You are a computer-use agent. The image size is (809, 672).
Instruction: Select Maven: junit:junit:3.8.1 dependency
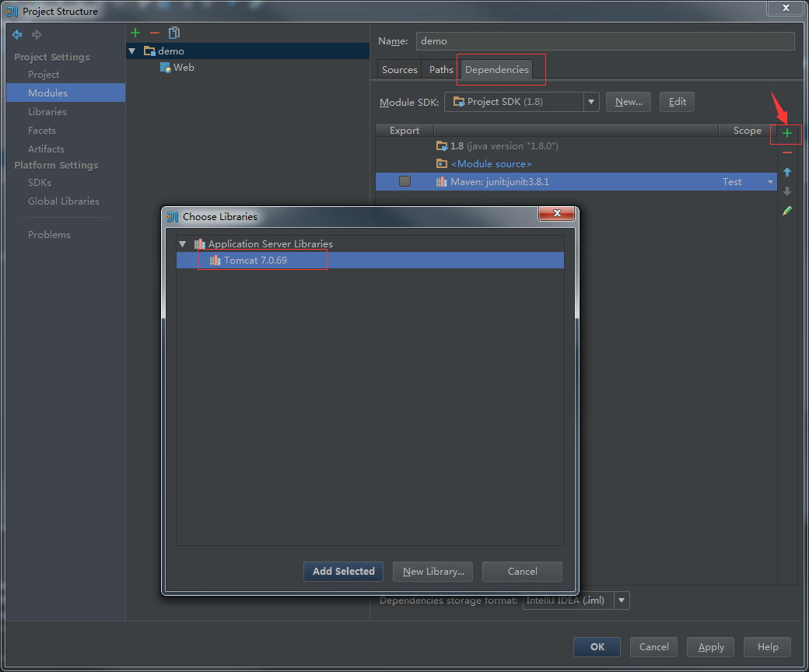click(576, 181)
